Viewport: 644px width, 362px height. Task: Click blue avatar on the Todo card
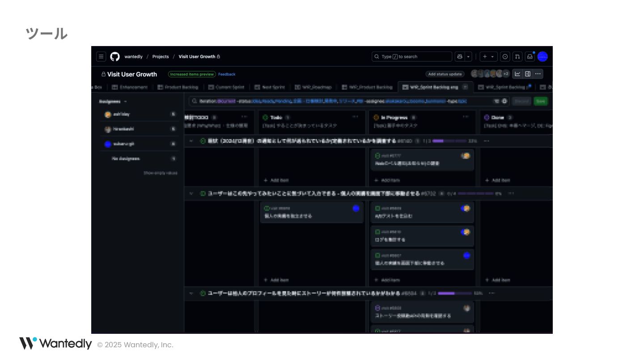pyautogui.click(x=356, y=208)
